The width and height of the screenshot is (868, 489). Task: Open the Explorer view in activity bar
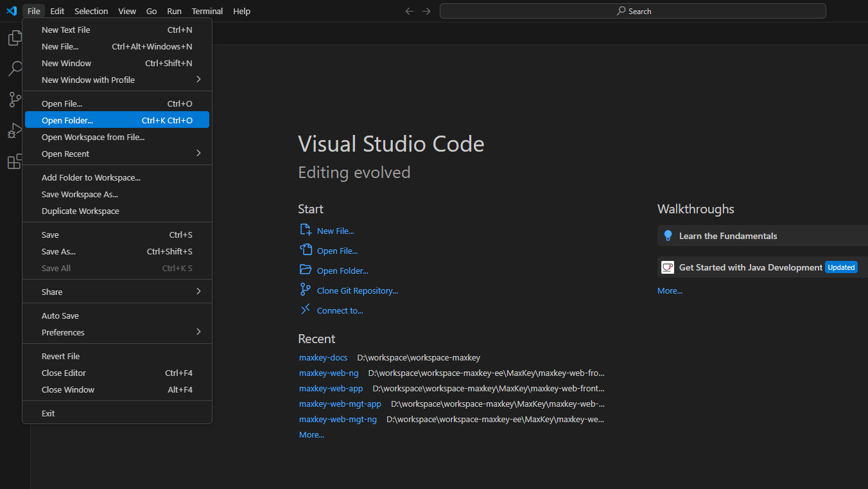click(15, 39)
